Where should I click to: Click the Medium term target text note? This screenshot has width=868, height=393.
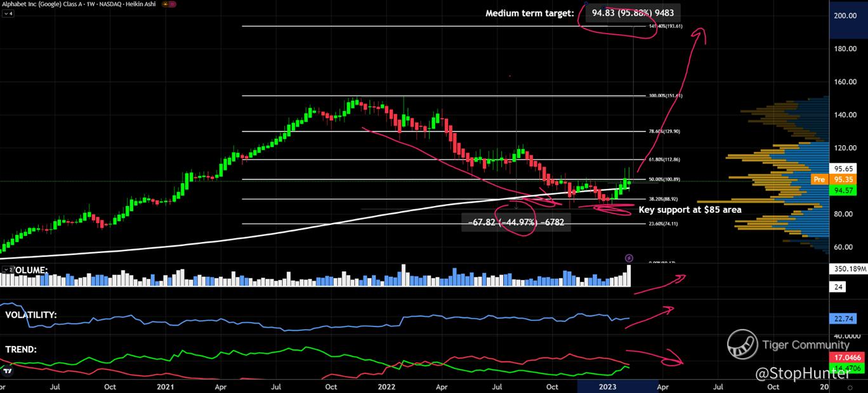(x=529, y=13)
